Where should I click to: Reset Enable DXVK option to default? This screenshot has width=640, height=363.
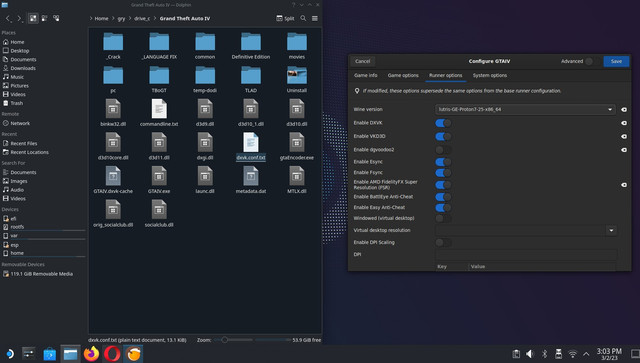coord(624,123)
